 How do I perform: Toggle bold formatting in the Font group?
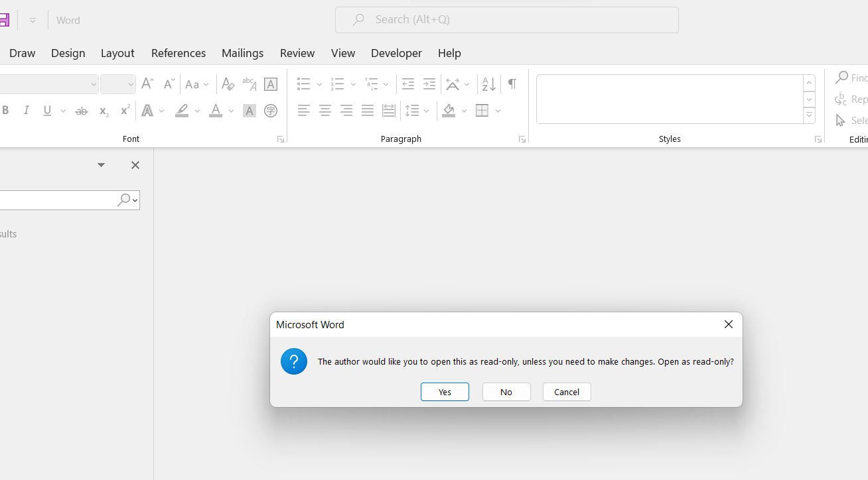5,110
